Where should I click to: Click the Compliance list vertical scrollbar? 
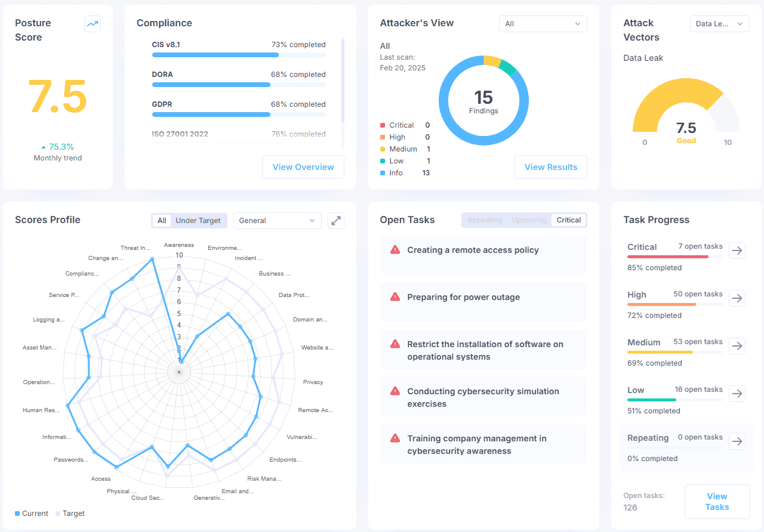[x=343, y=81]
